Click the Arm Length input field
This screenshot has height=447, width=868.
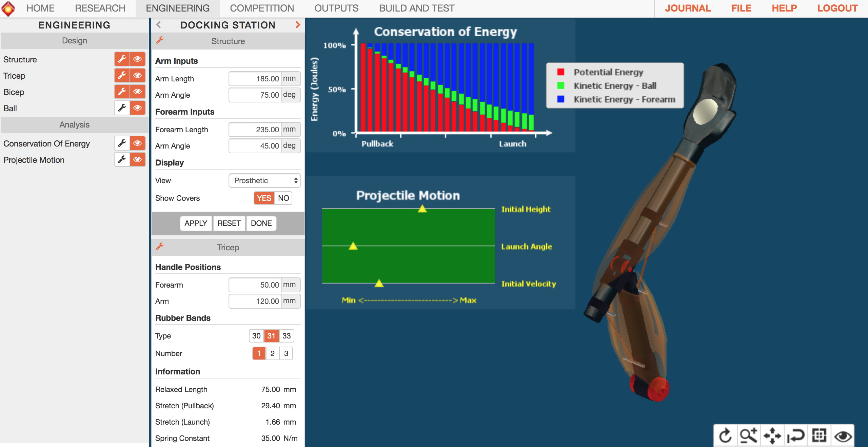[x=255, y=79]
